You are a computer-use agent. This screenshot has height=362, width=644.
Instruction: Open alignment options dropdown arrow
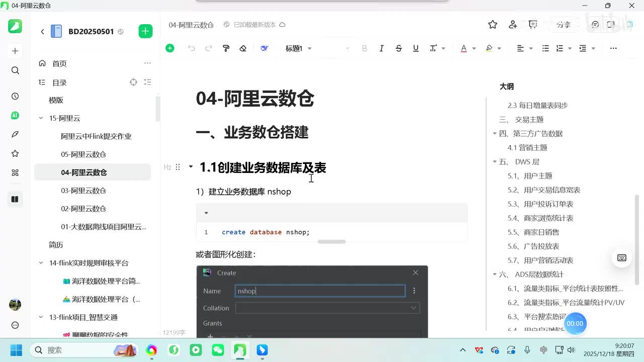(531, 48)
